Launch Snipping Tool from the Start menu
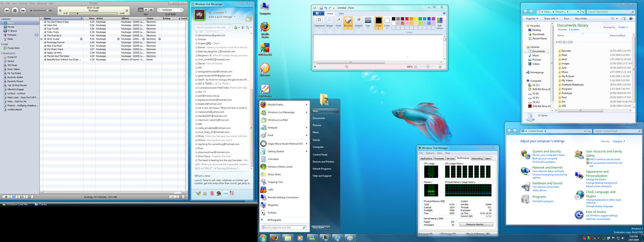The height and width of the screenshot is (242, 644). (x=275, y=182)
